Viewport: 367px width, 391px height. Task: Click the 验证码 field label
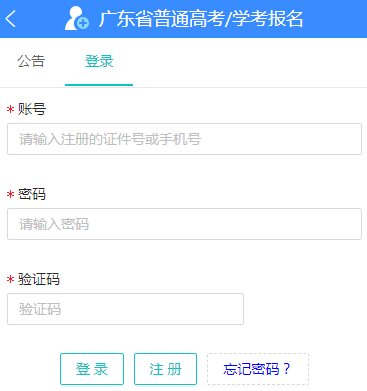pos(39,279)
